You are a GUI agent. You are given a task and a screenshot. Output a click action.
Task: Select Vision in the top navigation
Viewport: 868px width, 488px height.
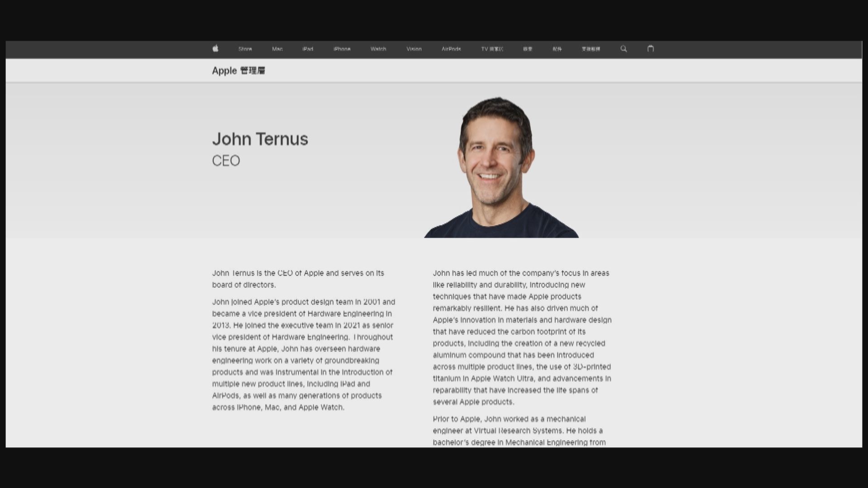[414, 49]
